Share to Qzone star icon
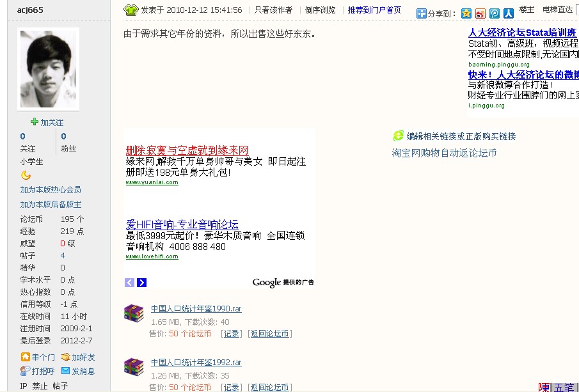579x392 pixels. coord(466,13)
